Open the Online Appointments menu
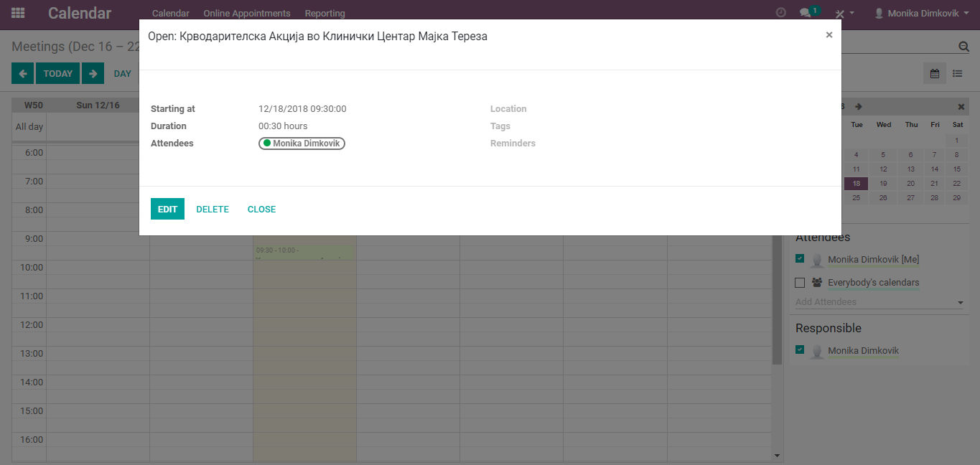Screen dimensions: 980x465 pyautogui.click(x=247, y=13)
